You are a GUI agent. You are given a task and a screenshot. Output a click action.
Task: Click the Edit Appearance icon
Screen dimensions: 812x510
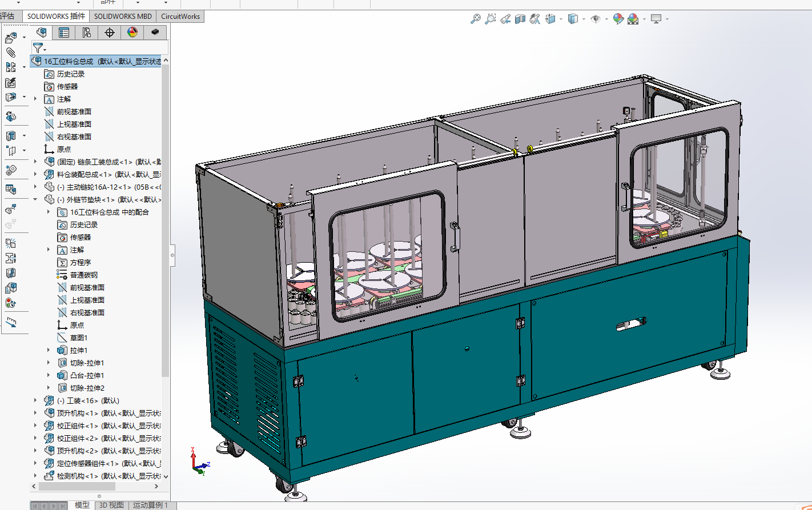pyautogui.click(x=618, y=19)
